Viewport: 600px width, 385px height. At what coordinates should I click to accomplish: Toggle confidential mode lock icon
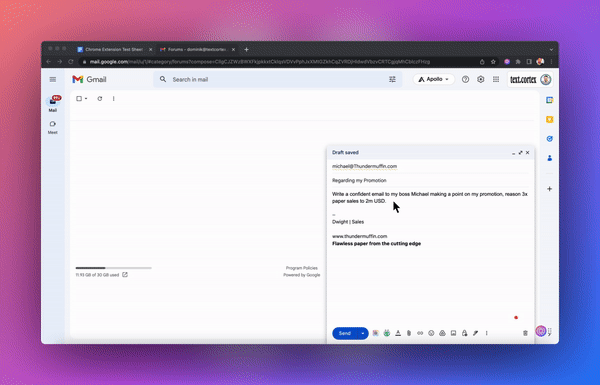[465, 333]
